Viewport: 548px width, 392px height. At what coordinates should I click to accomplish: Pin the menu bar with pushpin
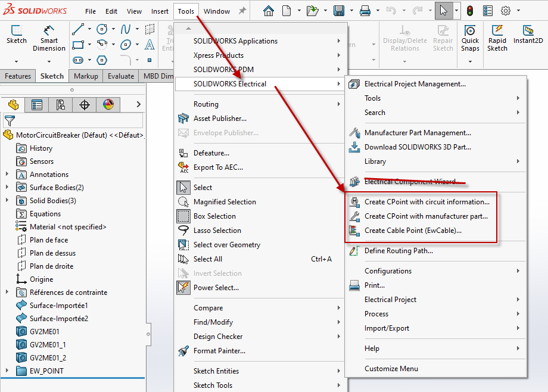[242, 11]
